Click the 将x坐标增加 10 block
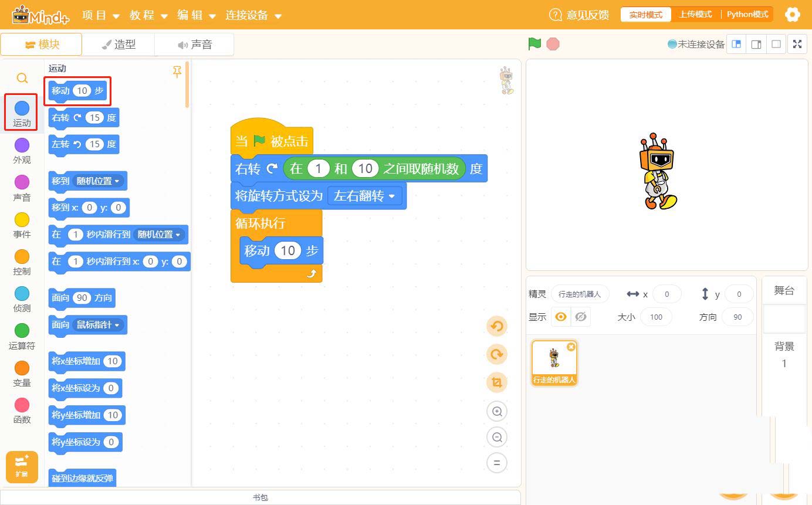This screenshot has height=505, width=812. click(x=86, y=361)
